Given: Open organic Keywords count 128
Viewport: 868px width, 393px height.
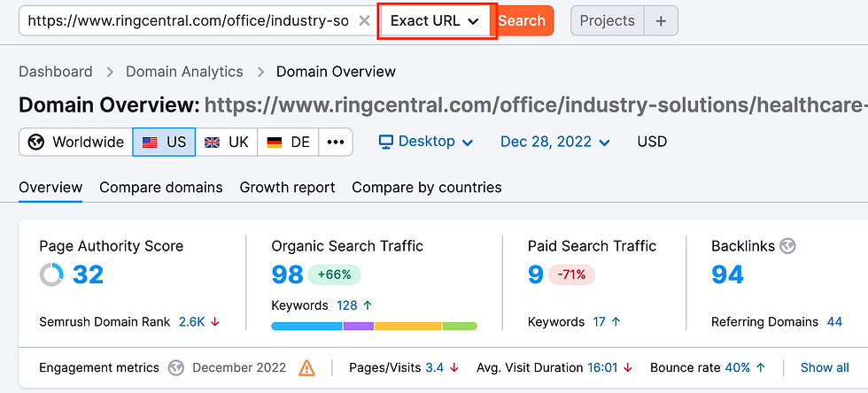Looking at the screenshot, I should 347,305.
